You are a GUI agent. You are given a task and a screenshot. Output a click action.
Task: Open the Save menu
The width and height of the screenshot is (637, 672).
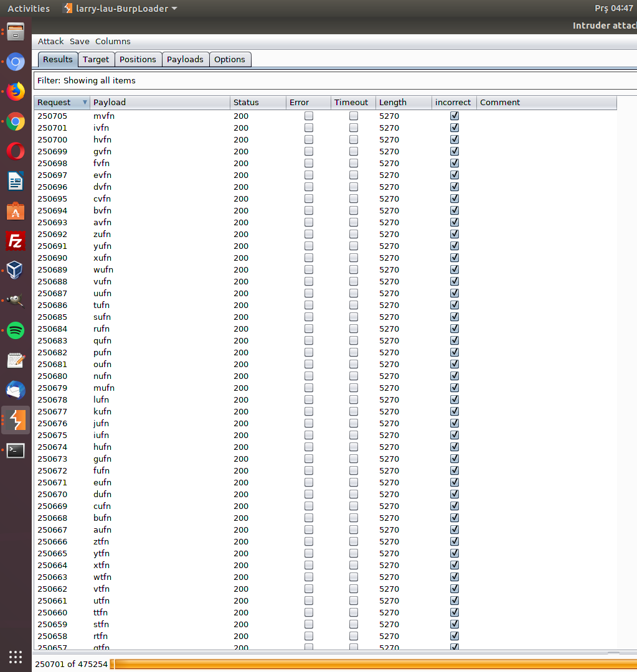(79, 41)
